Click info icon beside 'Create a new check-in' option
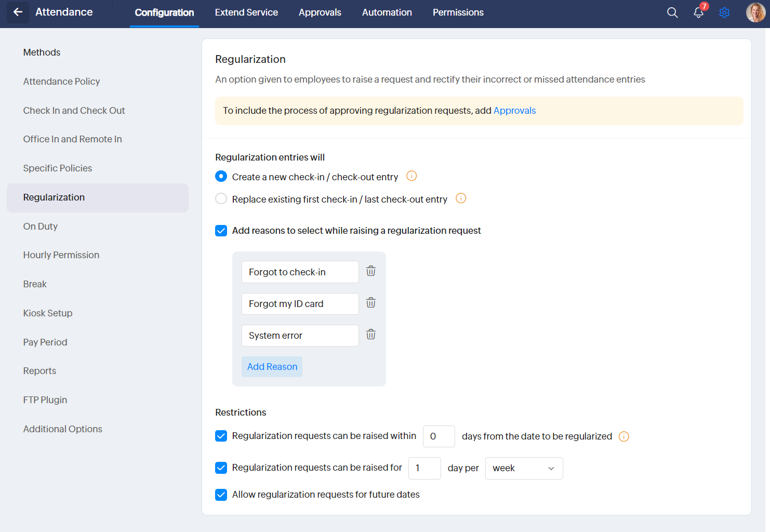The image size is (770, 532). click(x=411, y=176)
